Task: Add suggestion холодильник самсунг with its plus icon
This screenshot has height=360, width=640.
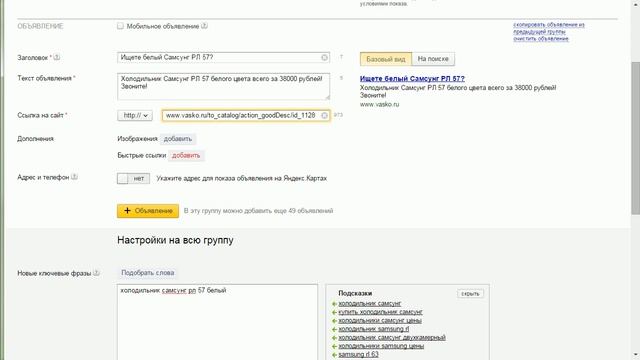Action: pos(334,304)
